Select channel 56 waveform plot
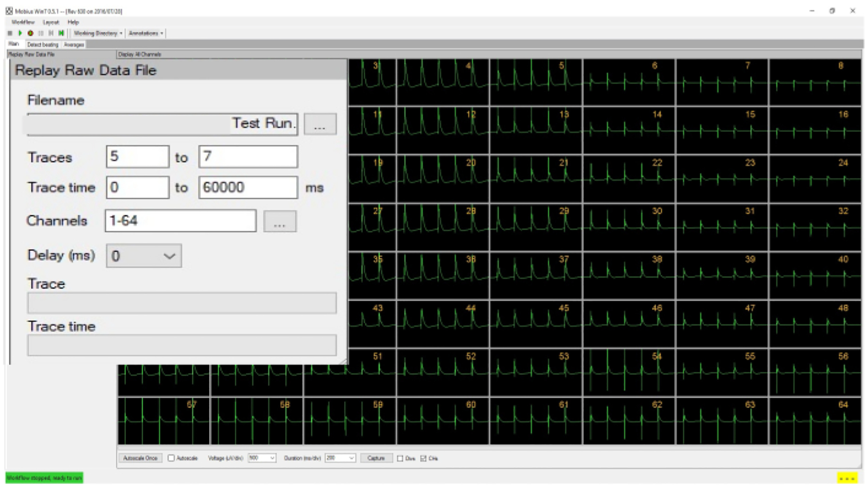This screenshot has width=868, height=487. point(815,372)
